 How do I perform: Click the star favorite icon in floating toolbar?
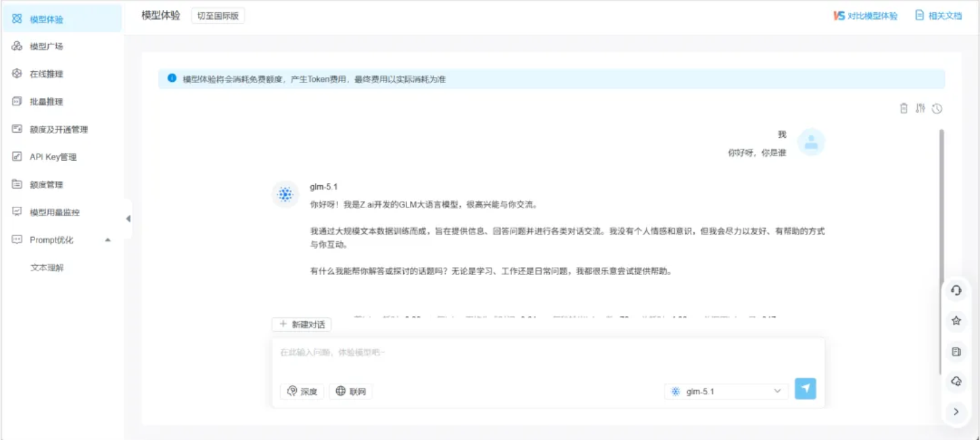tap(956, 321)
